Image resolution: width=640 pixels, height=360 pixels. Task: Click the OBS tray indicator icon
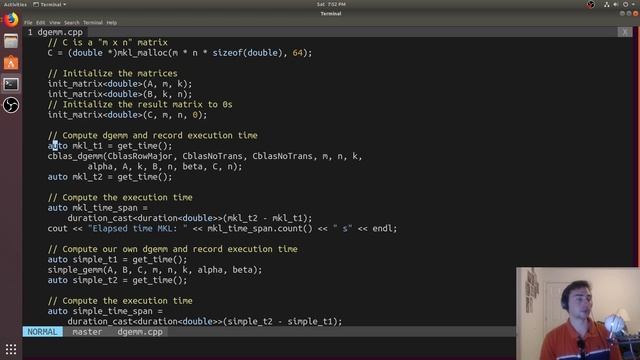[591, 4]
